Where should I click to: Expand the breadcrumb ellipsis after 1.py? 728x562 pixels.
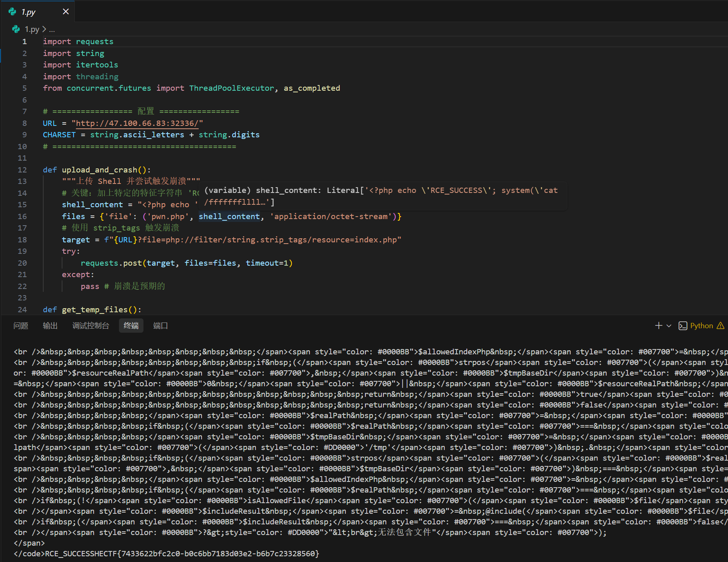tap(52, 29)
